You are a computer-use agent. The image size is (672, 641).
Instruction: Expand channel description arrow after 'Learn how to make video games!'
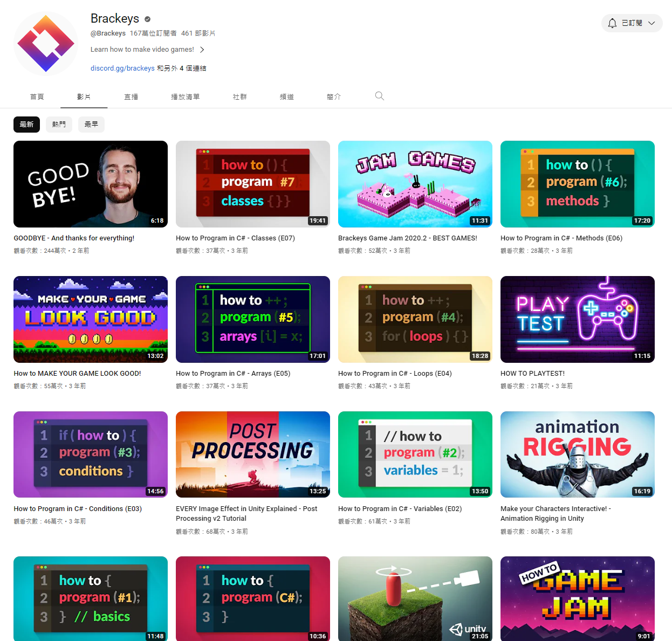tap(202, 50)
